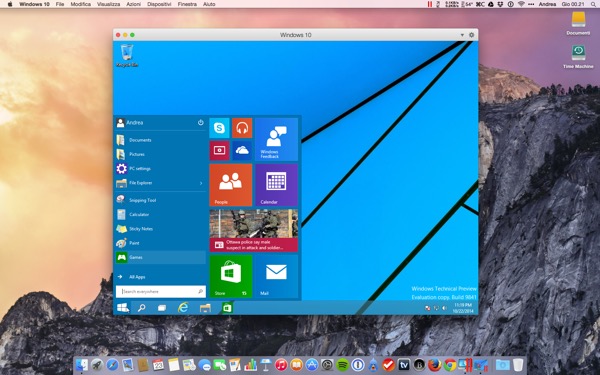Image resolution: width=600 pixels, height=375 pixels.
Task: Open the Skype tile
Action: [x=219, y=128]
